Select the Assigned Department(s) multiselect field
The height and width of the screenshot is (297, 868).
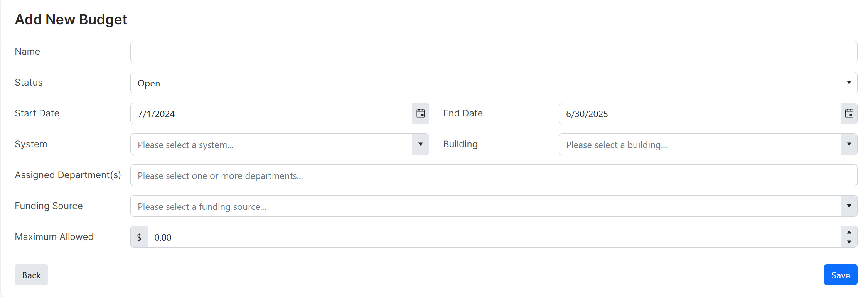pyautogui.click(x=494, y=175)
